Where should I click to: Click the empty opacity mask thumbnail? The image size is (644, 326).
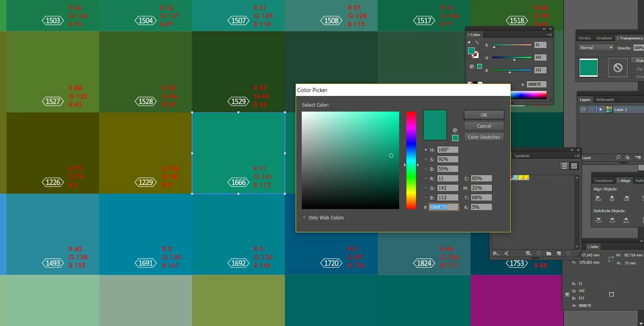618,68
